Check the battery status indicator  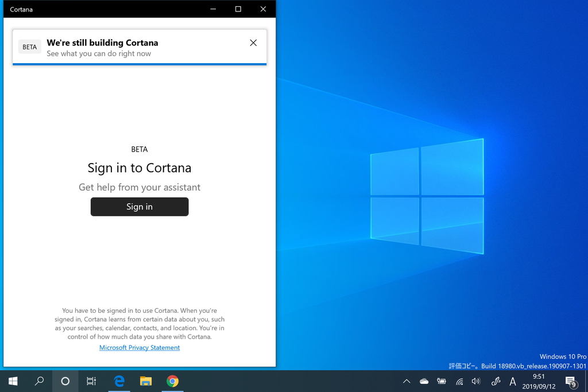pyautogui.click(x=441, y=381)
